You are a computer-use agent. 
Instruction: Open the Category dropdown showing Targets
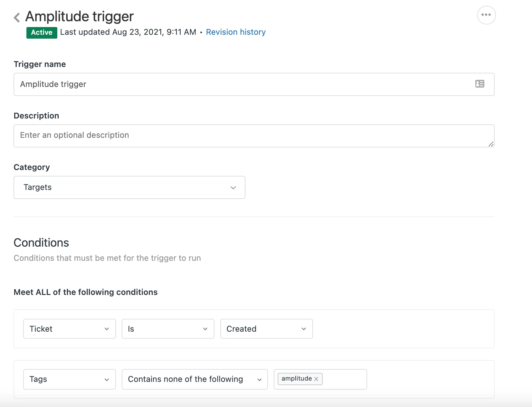pyautogui.click(x=129, y=187)
